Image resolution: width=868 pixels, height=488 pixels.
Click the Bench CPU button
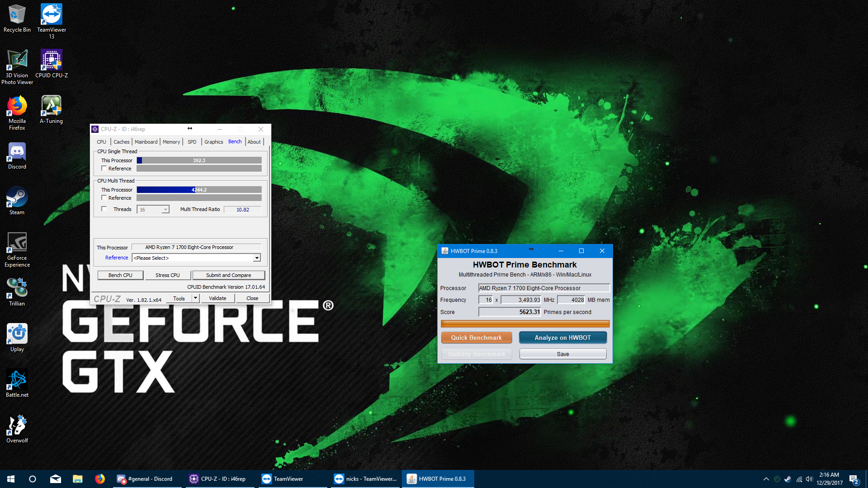(120, 275)
